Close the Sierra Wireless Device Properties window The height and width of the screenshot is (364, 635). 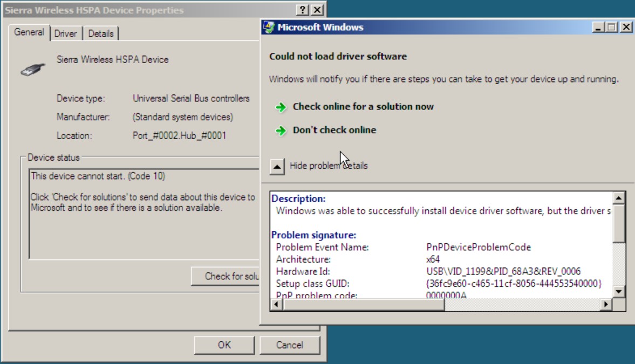317,10
